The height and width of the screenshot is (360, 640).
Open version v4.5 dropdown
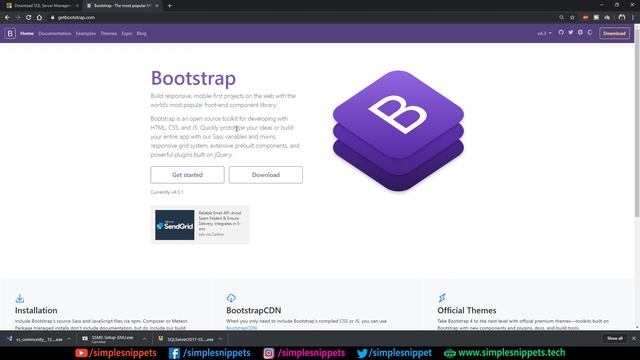coord(544,33)
